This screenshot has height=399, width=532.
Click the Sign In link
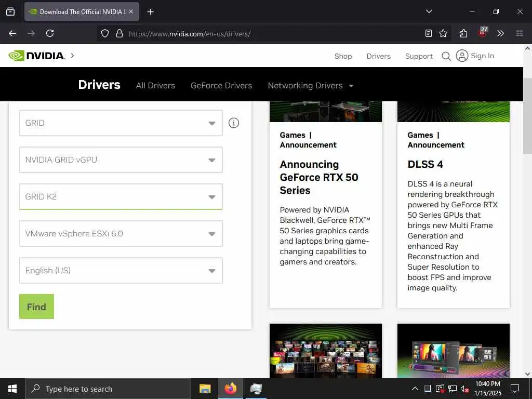click(x=482, y=56)
